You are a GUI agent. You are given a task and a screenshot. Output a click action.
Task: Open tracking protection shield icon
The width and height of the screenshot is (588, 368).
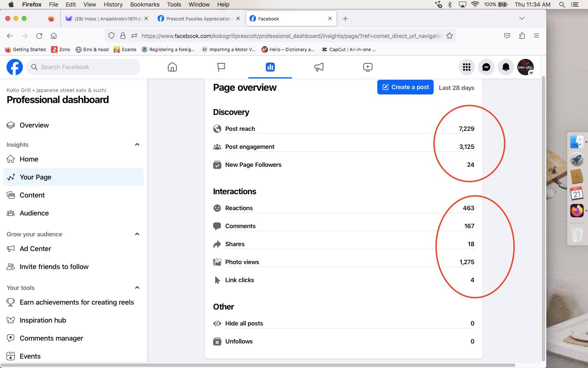(111, 36)
